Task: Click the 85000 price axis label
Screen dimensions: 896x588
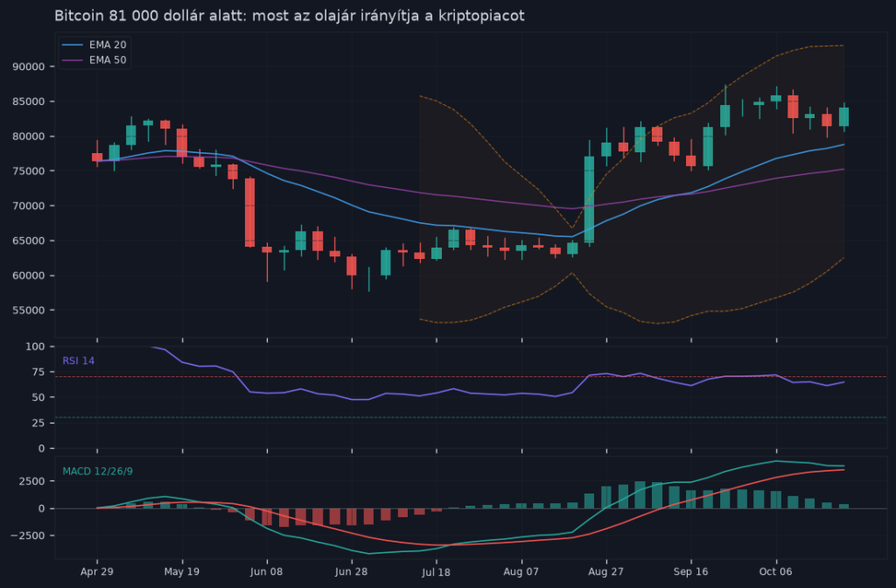Action: (29, 101)
